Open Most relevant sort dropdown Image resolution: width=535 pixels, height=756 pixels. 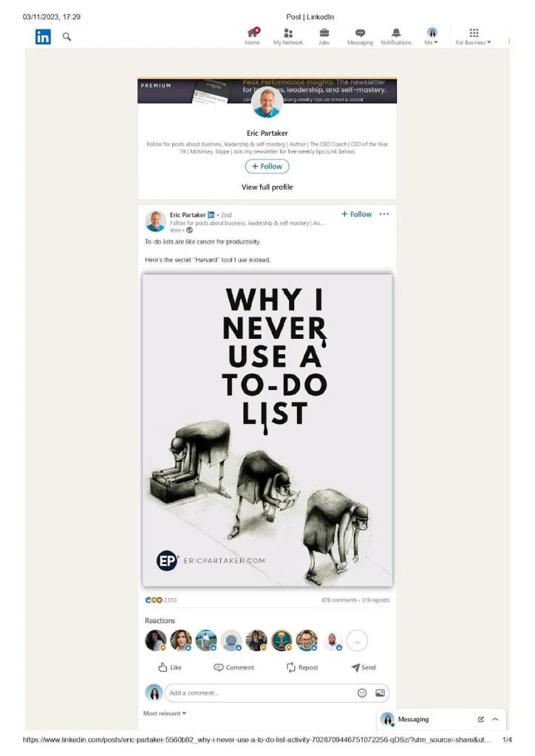pyautogui.click(x=165, y=713)
